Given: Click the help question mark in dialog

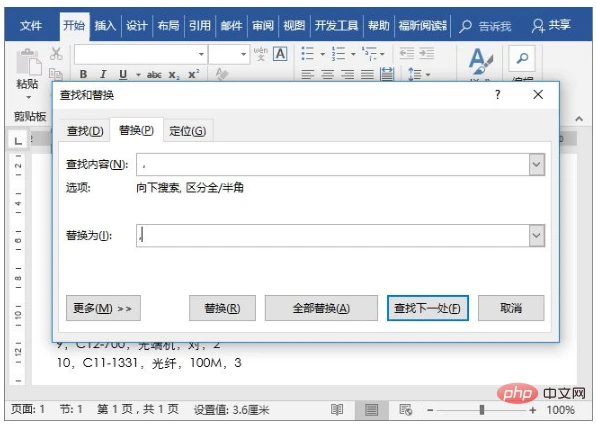Looking at the screenshot, I should coord(498,94).
